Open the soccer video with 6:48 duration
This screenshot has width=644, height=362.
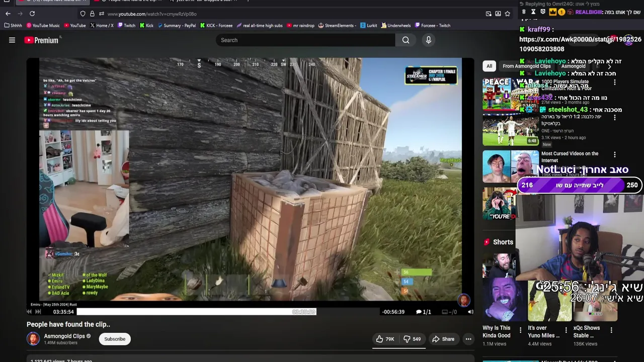click(511, 130)
